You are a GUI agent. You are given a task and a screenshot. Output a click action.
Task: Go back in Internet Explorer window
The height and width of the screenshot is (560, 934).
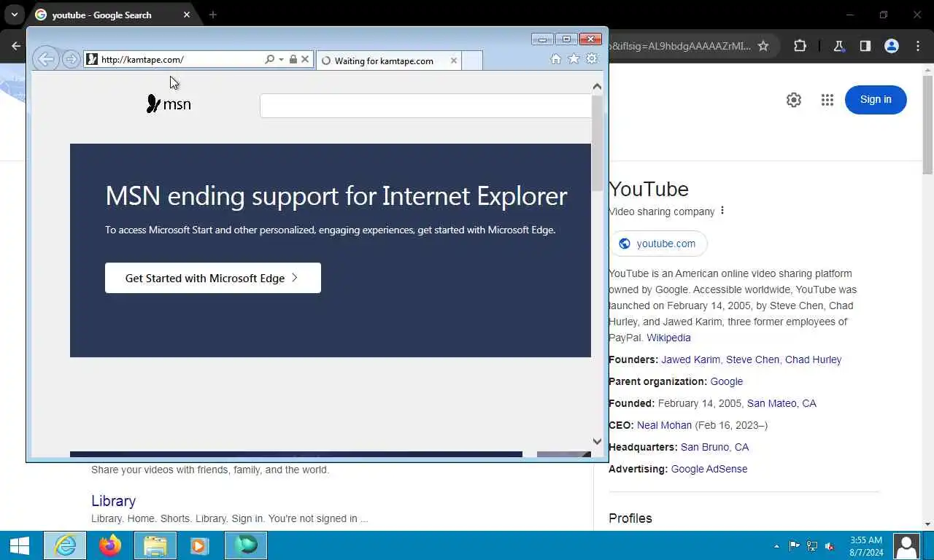[x=45, y=59]
